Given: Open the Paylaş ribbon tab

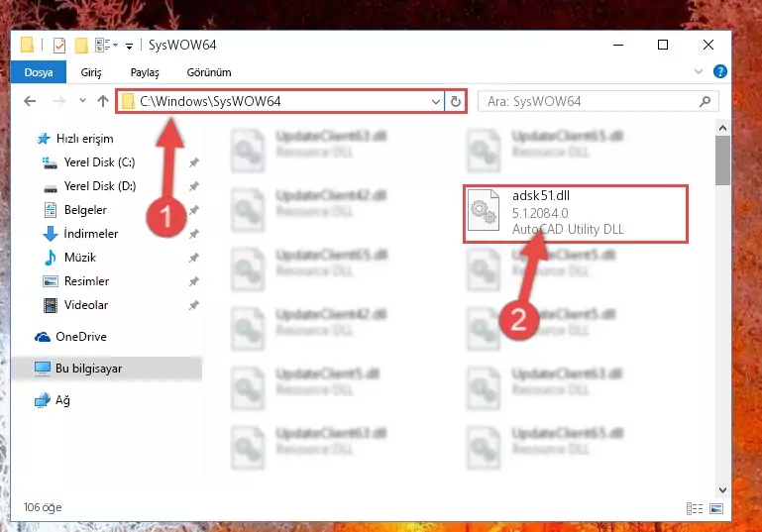Looking at the screenshot, I should pos(145,72).
